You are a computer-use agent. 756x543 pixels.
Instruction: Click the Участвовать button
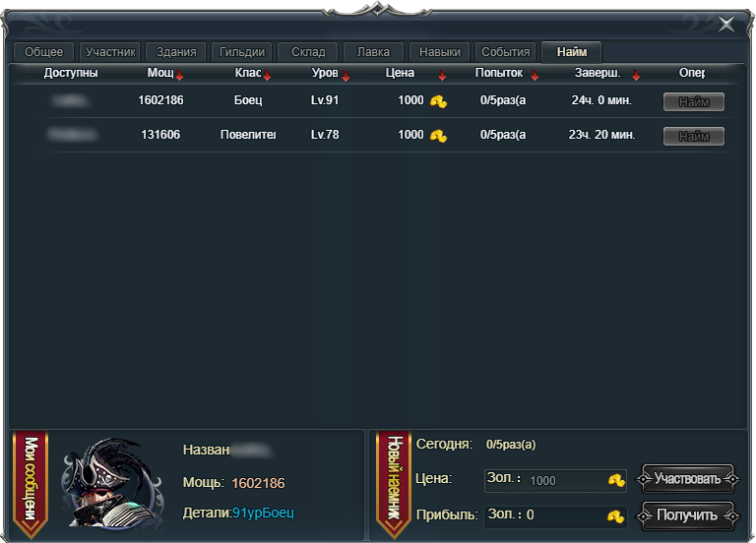[x=687, y=479]
